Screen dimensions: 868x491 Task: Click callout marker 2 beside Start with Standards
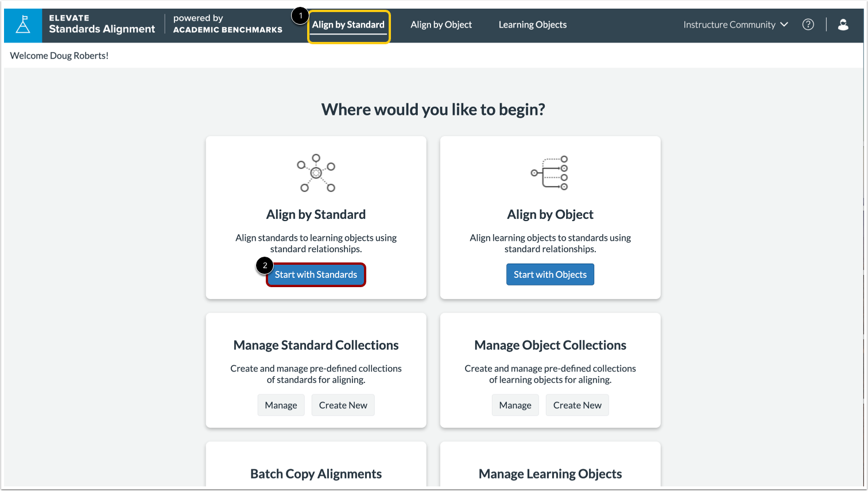pos(265,265)
